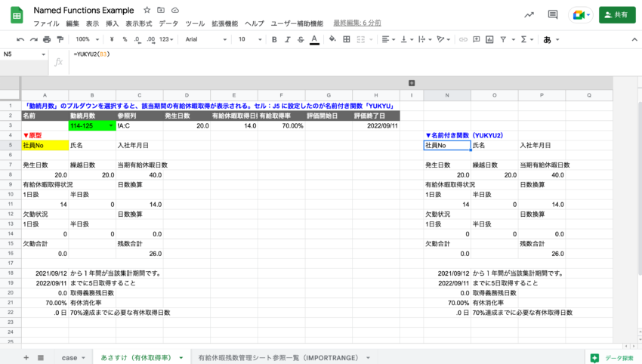Toggle strikethrough formatting

[x=300, y=39]
